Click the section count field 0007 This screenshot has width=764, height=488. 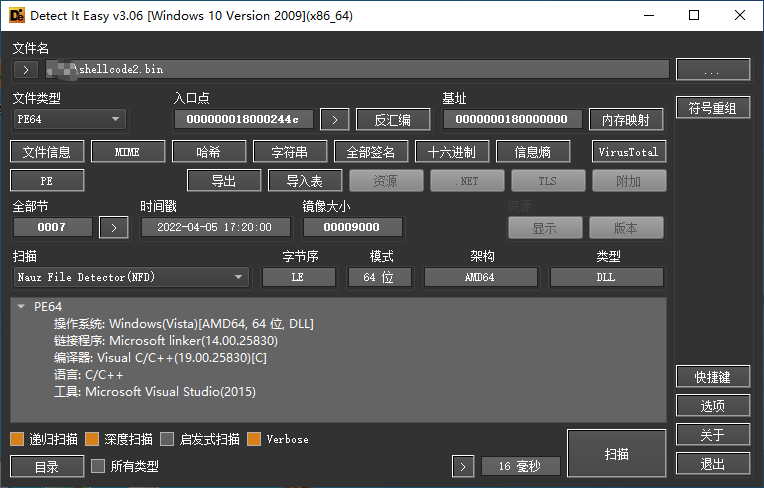coord(52,227)
